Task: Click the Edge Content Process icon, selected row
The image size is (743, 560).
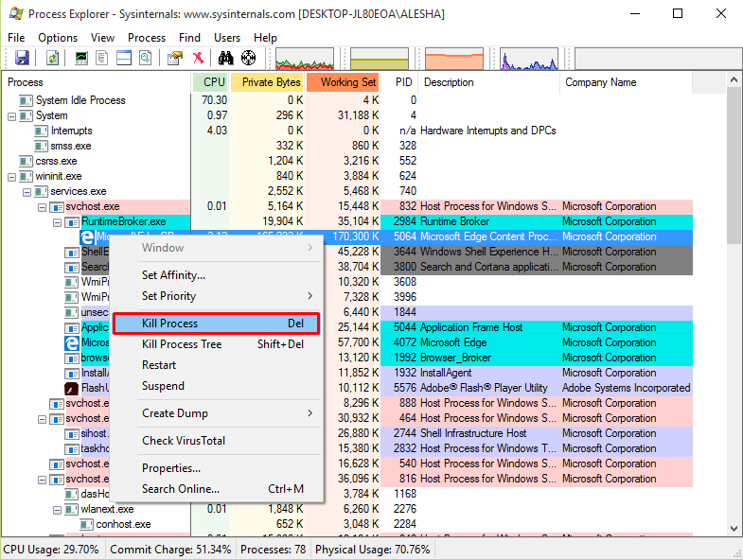Action: coord(87,237)
